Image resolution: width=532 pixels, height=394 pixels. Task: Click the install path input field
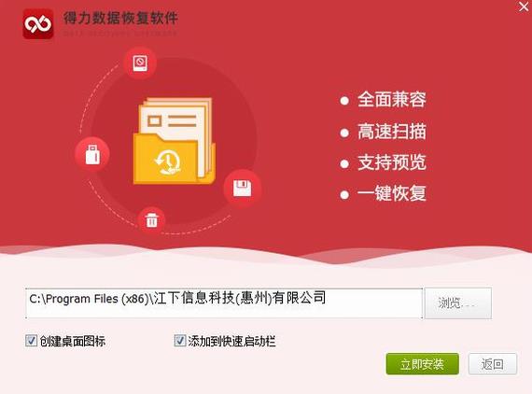click(224, 303)
